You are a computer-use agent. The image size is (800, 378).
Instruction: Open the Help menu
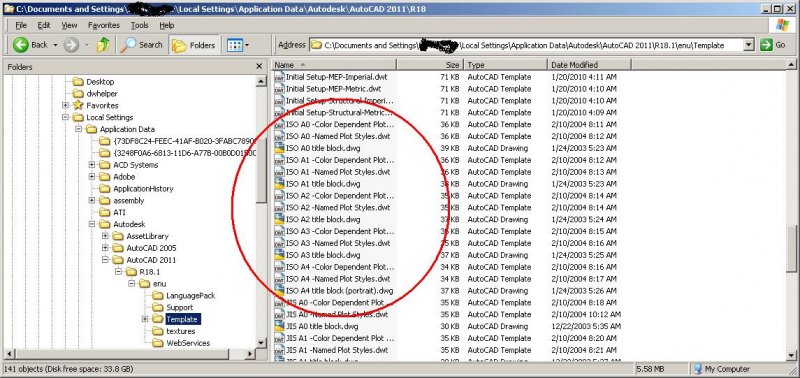click(166, 25)
